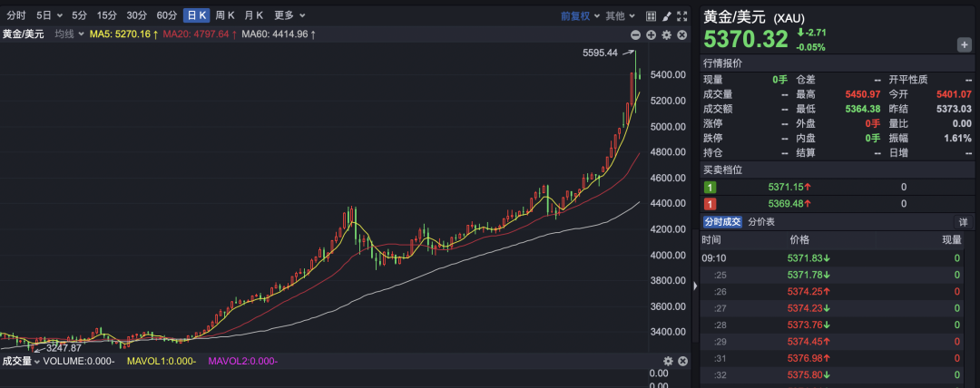Close the main chart indicator panel

[x=681, y=34]
